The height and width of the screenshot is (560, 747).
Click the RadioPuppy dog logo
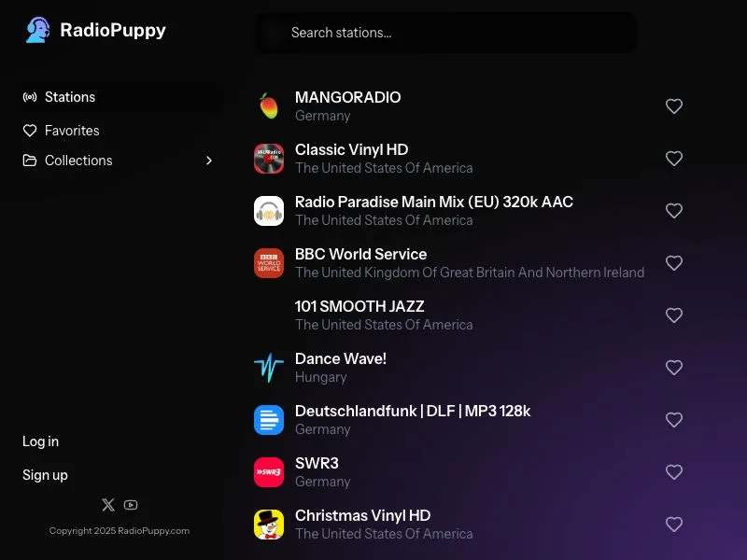coord(37,30)
